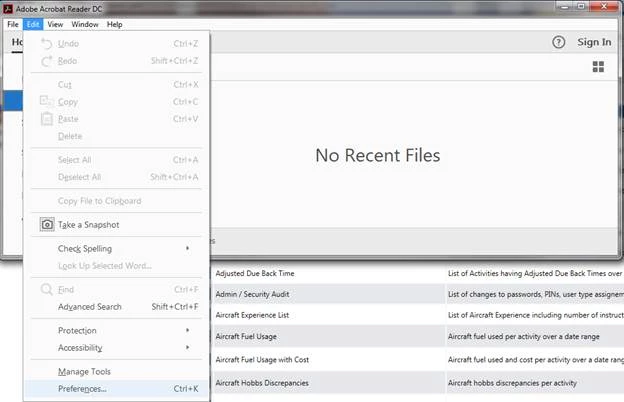Open the Help question mark icon
This screenshot has width=624, height=402.
tap(558, 42)
